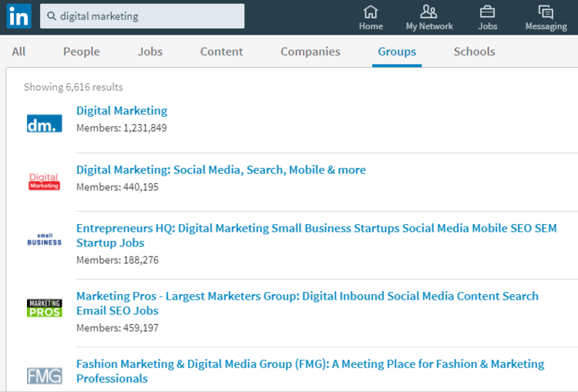578x392 pixels.
Task: Open the Home navigation icon
Action: [x=371, y=12]
